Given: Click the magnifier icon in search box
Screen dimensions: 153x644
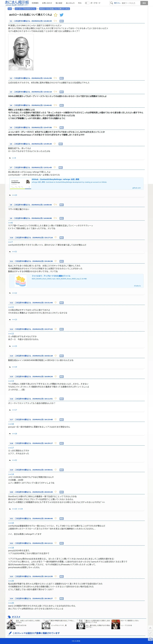Looking at the screenshot, I should coord(112,3).
